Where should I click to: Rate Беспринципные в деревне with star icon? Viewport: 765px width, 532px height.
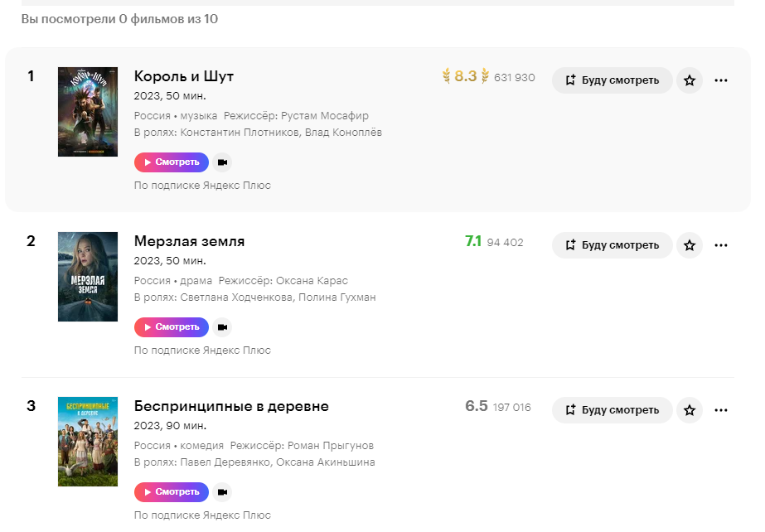tap(690, 410)
